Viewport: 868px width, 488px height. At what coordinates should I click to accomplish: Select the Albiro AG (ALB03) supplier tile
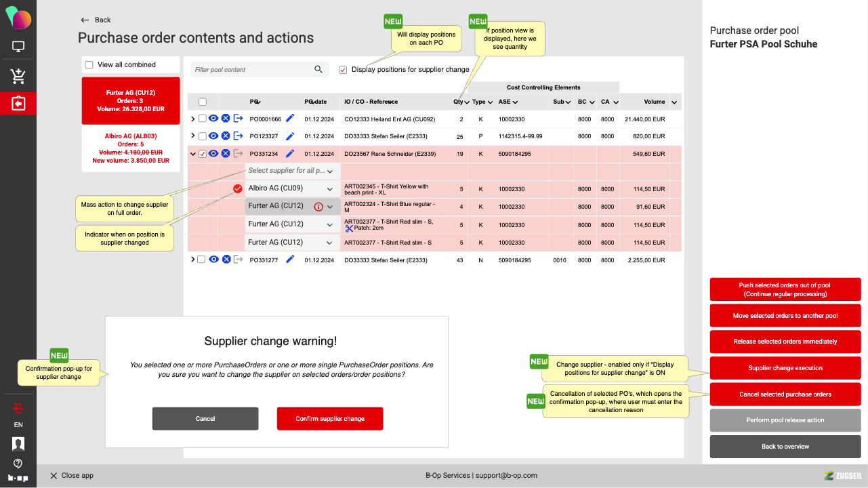(x=131, y=148)
